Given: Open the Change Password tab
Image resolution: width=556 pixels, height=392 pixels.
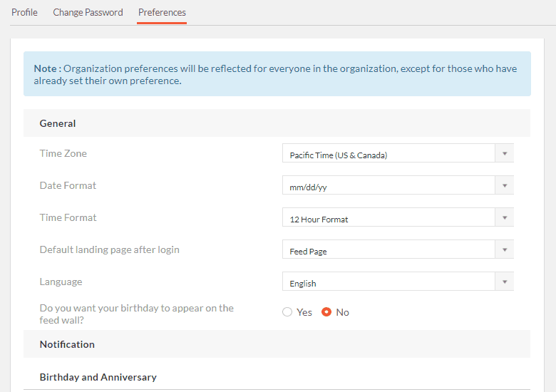Looking at the screenshot, I should click(x=88, y=12).
